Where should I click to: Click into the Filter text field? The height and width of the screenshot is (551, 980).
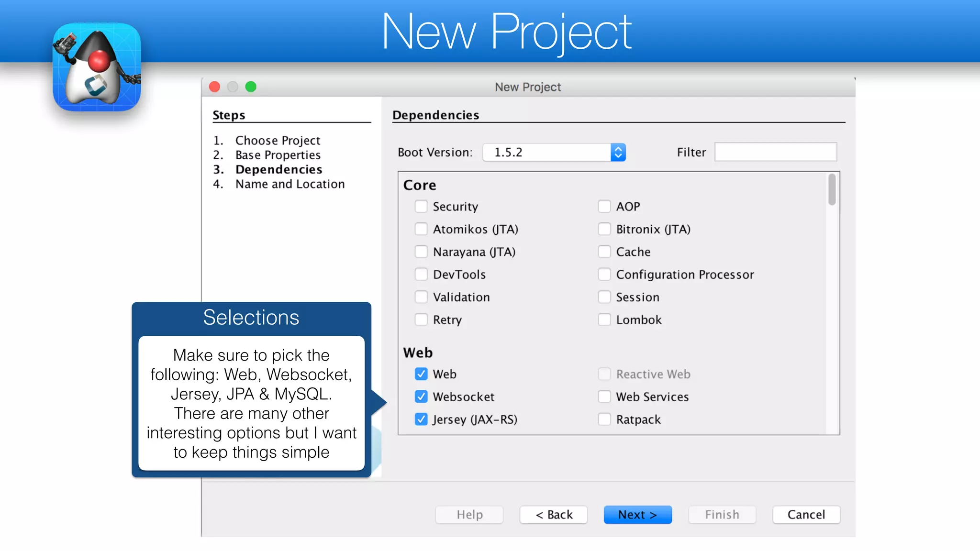(x=775, y=152)
